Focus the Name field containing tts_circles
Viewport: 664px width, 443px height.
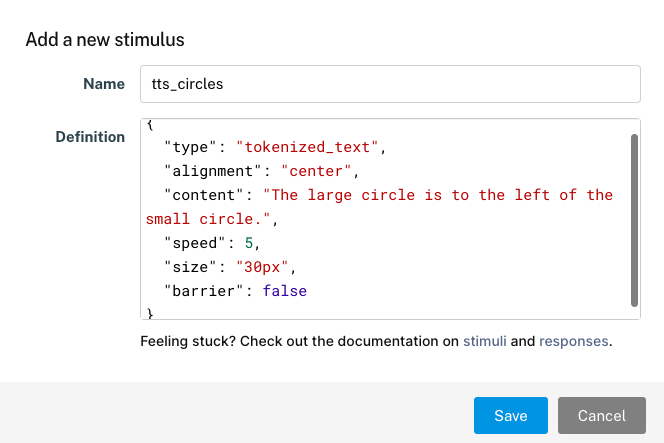[x=390, y=84]
